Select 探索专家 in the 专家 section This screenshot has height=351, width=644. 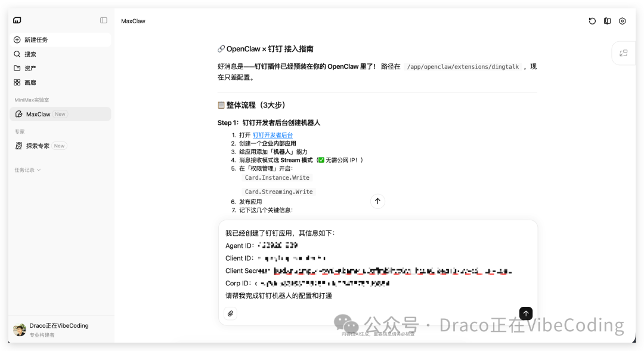(x=39, y=145)
